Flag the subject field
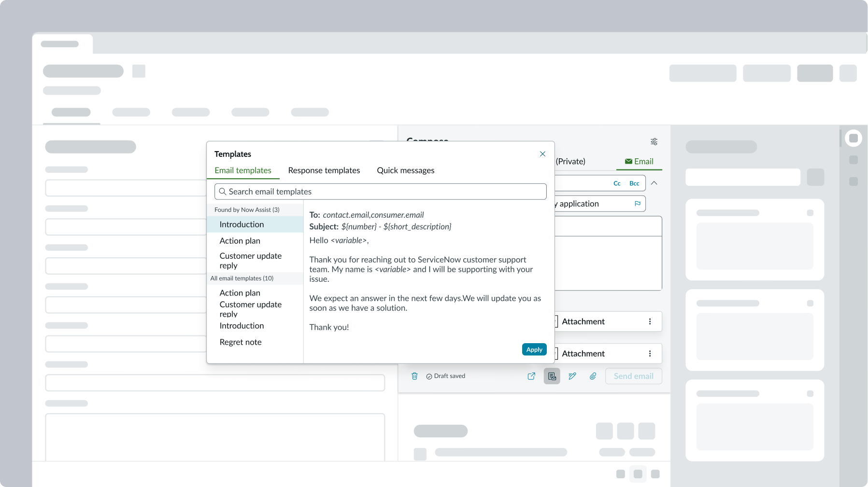Image resolution: width=868 pixels, height=487 pixels. [x=638, y=204]
